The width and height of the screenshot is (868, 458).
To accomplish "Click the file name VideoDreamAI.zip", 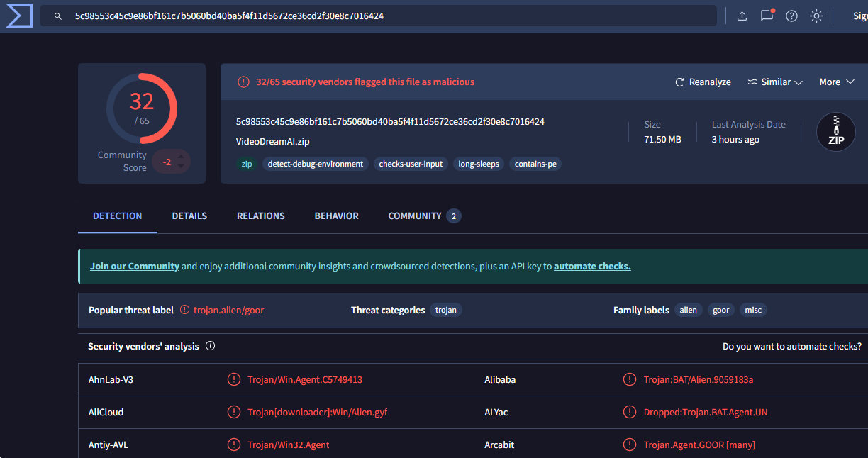I will point(273,141).
